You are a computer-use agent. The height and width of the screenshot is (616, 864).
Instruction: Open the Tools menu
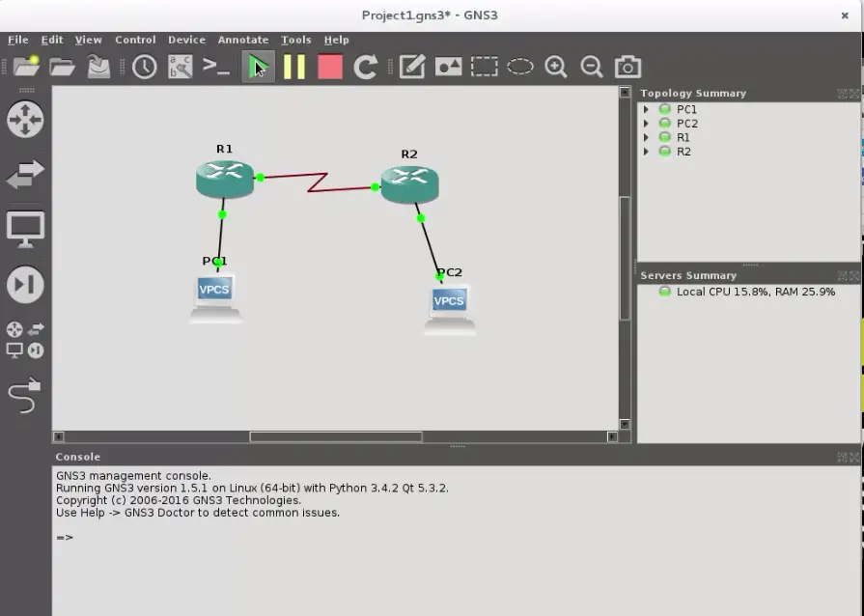pyautogui.click(x=296, y=40)
